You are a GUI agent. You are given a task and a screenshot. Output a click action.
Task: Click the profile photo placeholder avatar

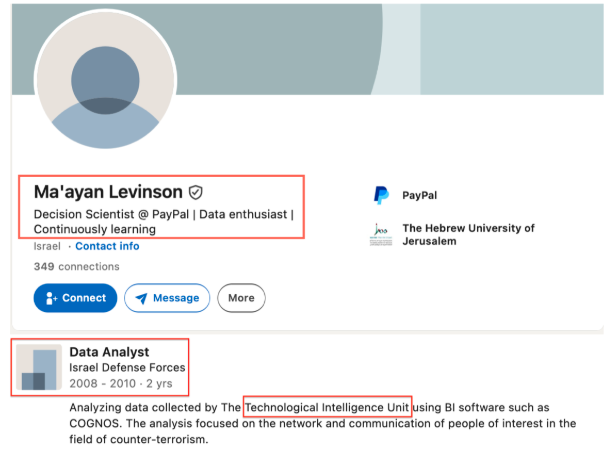105,79
